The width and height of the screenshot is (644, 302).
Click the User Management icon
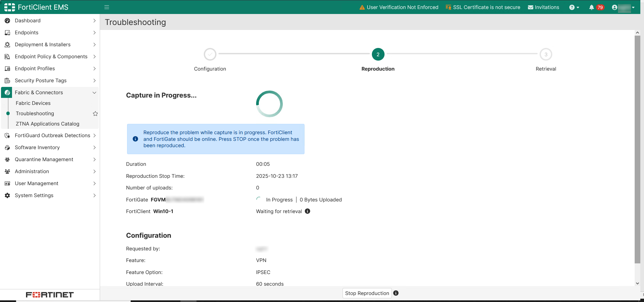click(7, 183)
